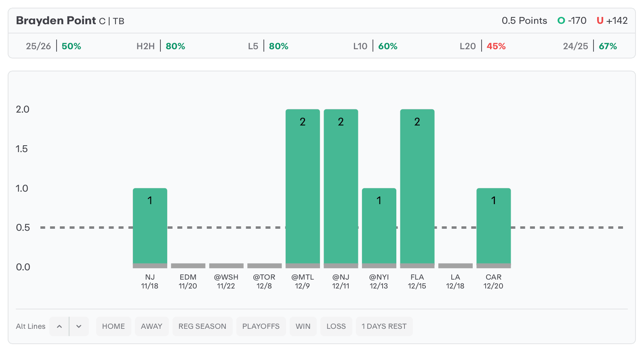Filter games by LOSS
This screenshot has width=644, height=351.
tap(336, 326)
